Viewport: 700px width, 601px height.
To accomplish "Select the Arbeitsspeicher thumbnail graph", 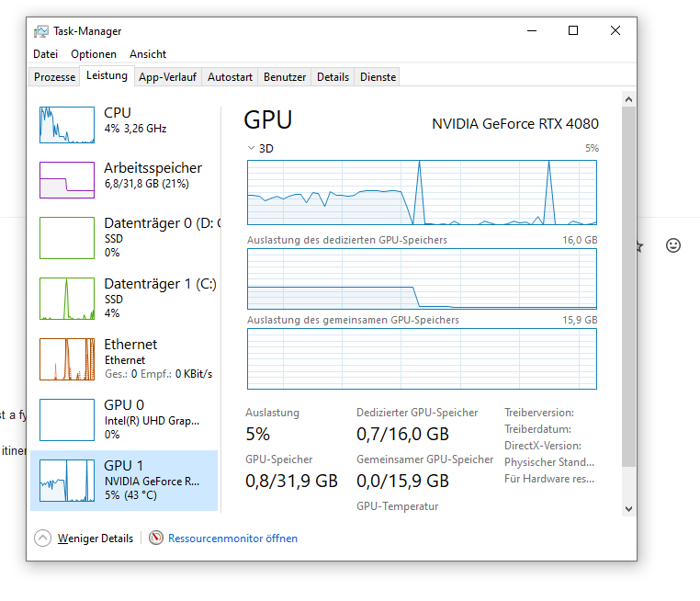I will 67,180.
